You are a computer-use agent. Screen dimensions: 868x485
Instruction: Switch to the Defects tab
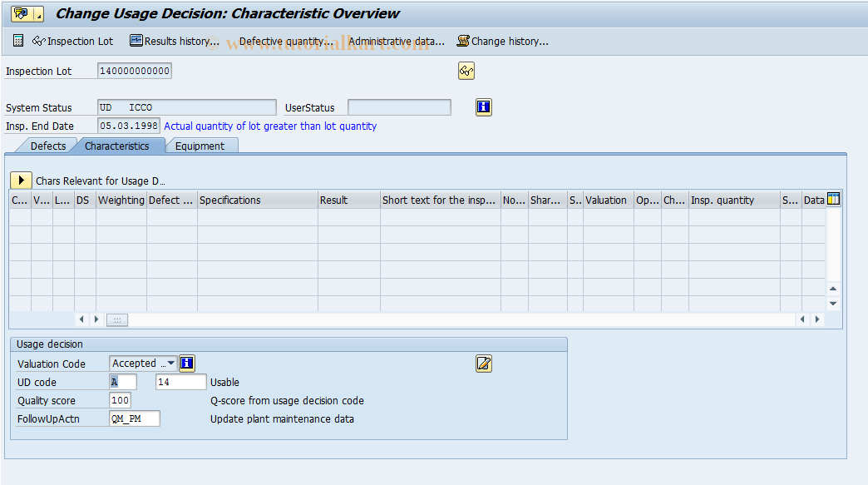[x=47, y=145]
